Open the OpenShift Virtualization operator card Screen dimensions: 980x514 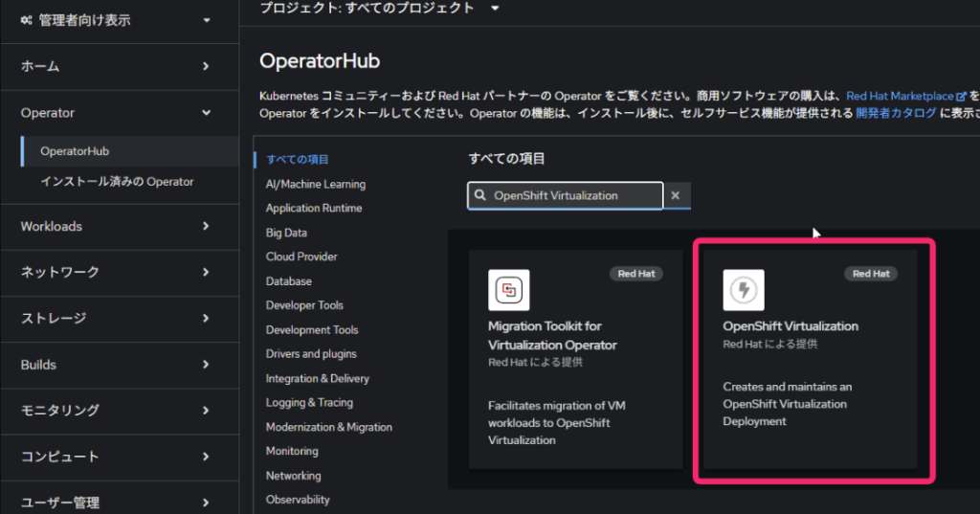811,360
